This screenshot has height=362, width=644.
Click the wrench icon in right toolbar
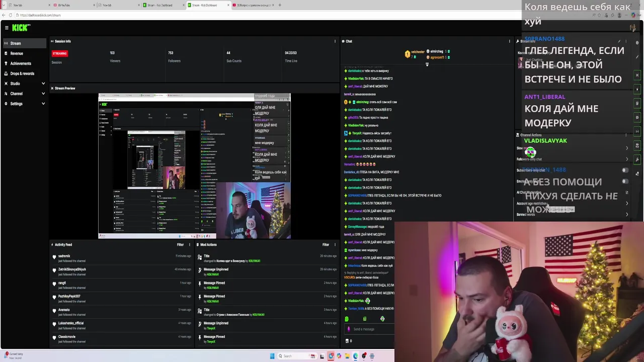coord(637,160)
